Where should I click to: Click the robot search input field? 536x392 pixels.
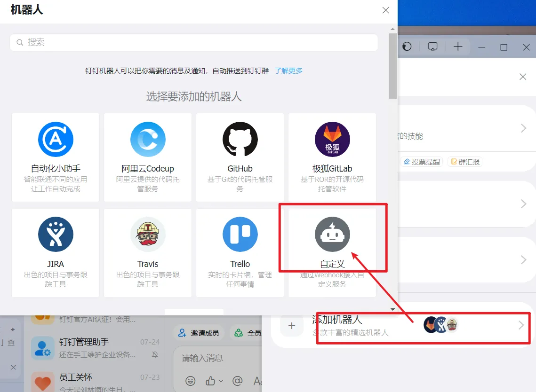pos(193,42)
